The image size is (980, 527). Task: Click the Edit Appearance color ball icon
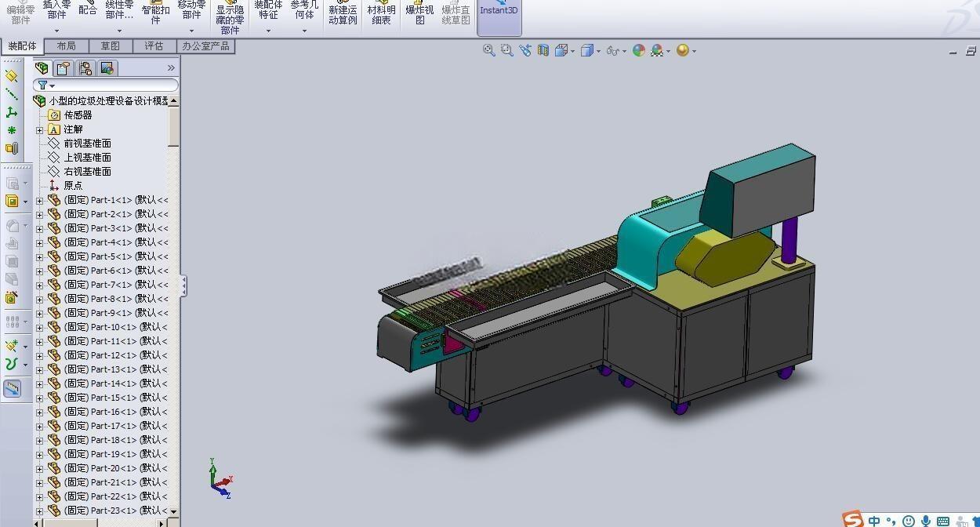click(x=639, y=50)
